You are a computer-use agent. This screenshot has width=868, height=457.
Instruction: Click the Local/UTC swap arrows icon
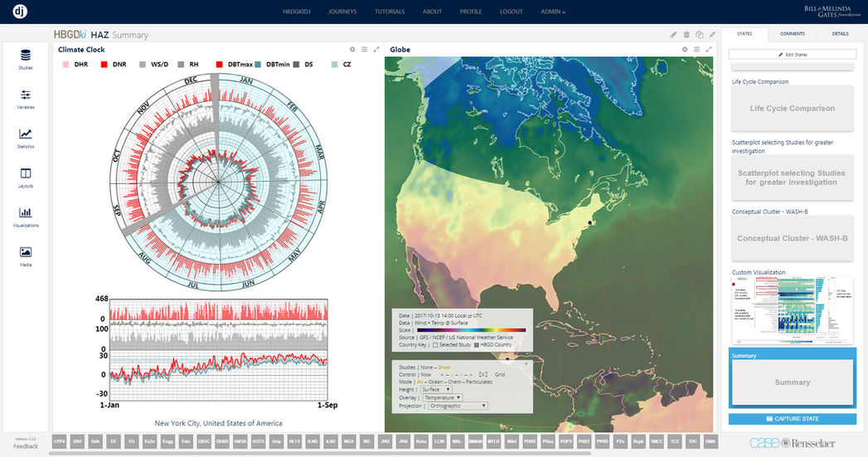click(469, 316)
